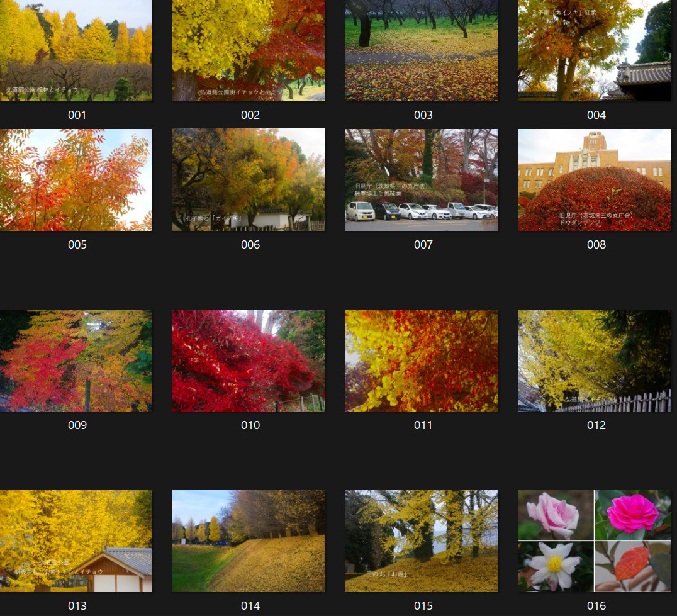This screenshot has width=677, height=616.
Task: Click the 016 caption label
Action: (596, 606)
